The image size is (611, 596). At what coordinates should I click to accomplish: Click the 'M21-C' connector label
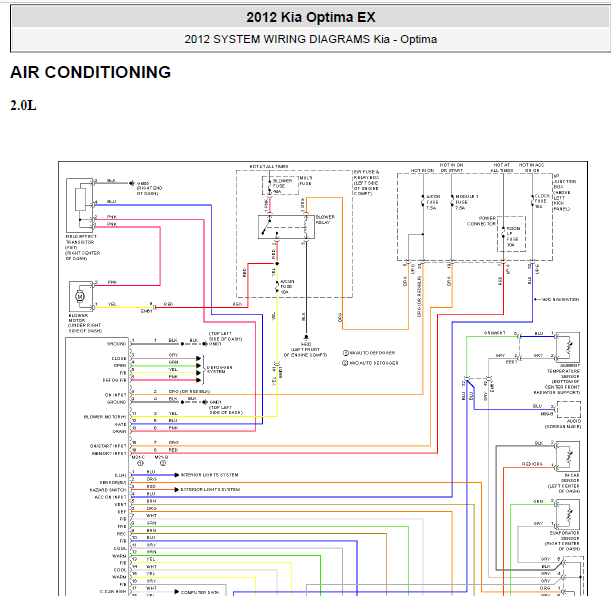click(x=138, y=457)
